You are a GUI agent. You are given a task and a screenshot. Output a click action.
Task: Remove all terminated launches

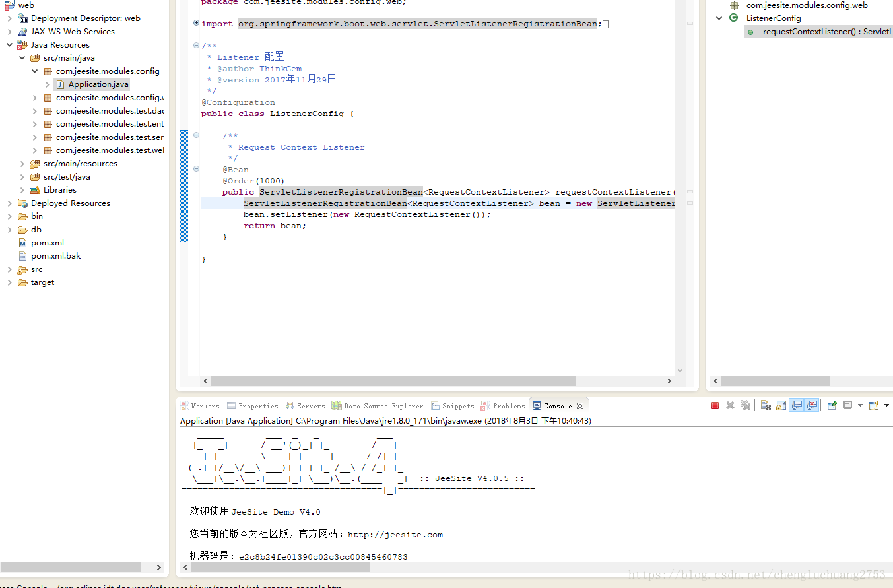[746, 405]
